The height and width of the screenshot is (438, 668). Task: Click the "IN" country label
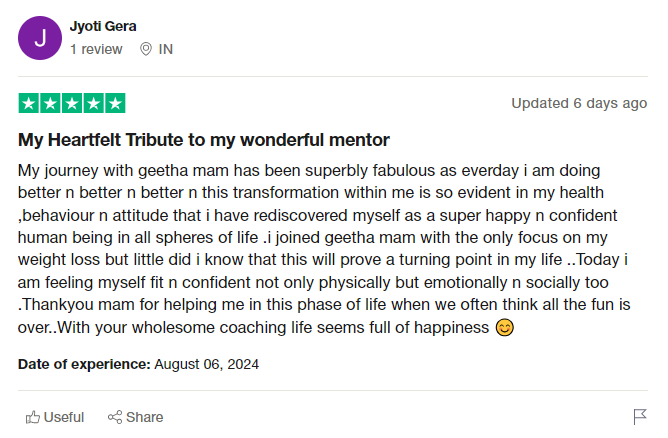pyautogui.click(x=166, y=49)
